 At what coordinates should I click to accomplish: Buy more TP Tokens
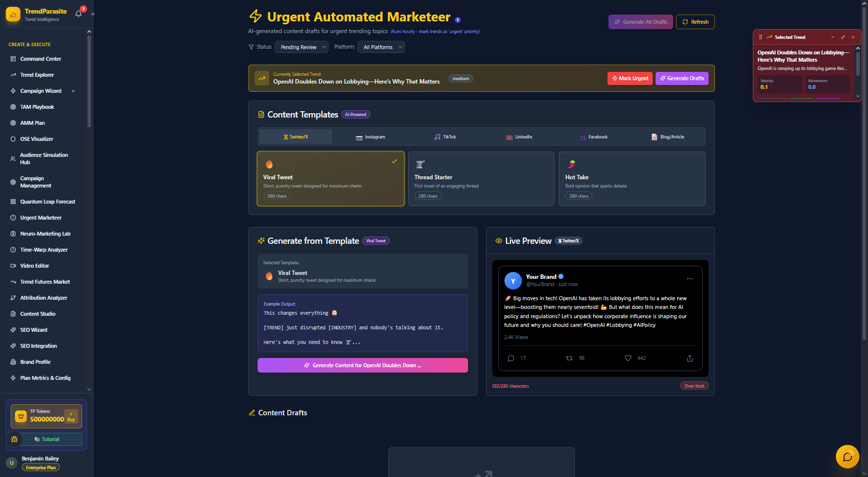71,417
